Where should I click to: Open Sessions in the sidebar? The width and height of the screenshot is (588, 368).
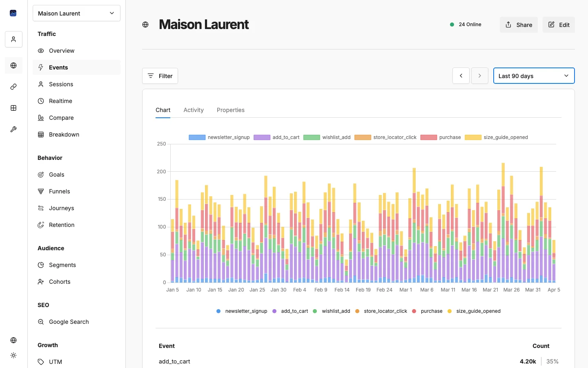77,84
